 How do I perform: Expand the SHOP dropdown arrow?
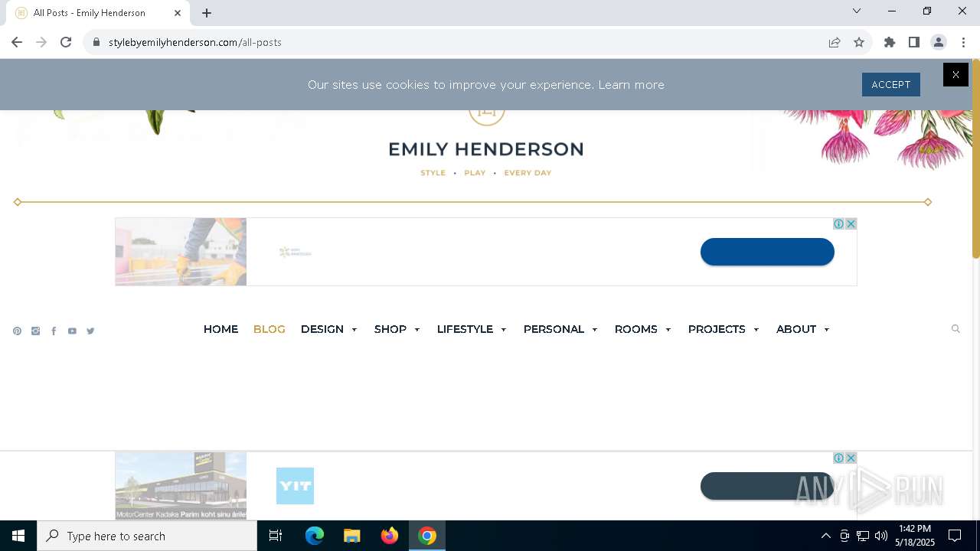(x=417, y=330)
